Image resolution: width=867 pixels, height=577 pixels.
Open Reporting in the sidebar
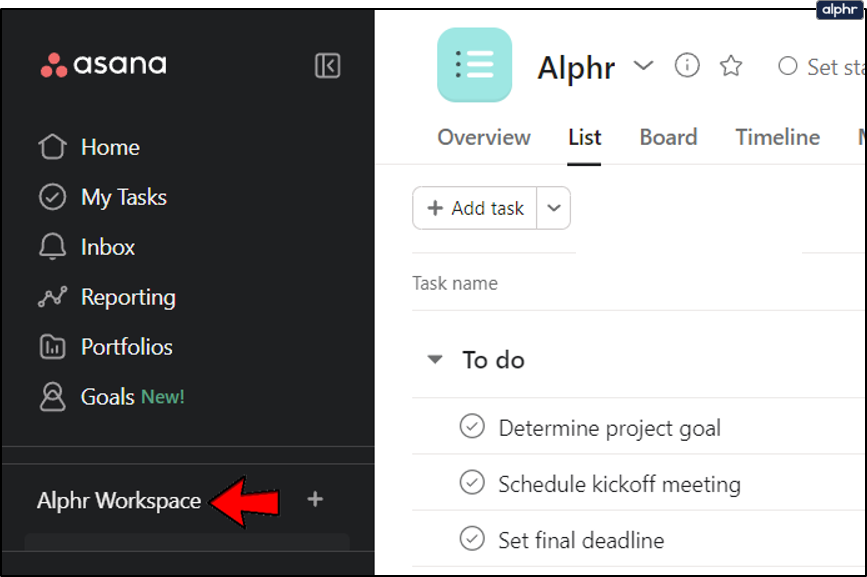[x=127, y=297]
